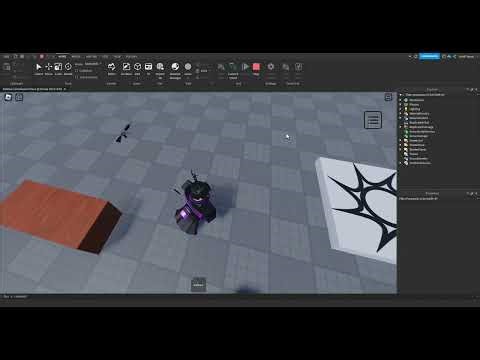Open Game Settings gear

click(x=271, y=67)
